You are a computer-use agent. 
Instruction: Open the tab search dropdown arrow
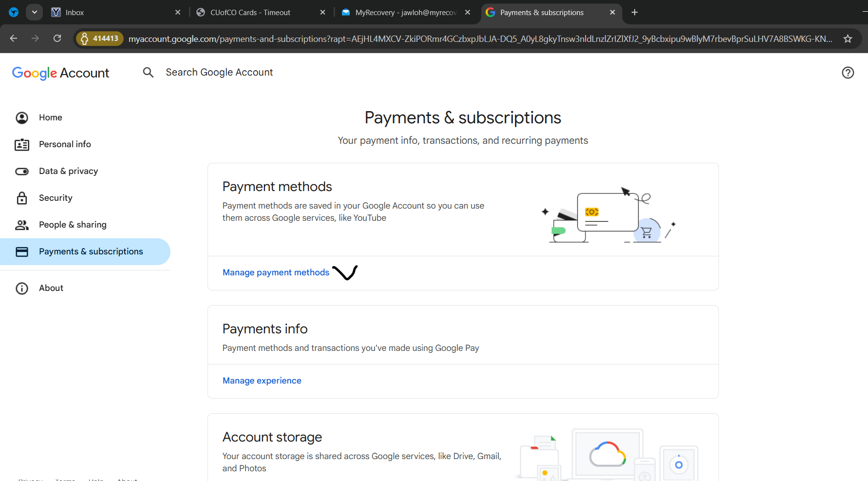[x=34, y=12]
